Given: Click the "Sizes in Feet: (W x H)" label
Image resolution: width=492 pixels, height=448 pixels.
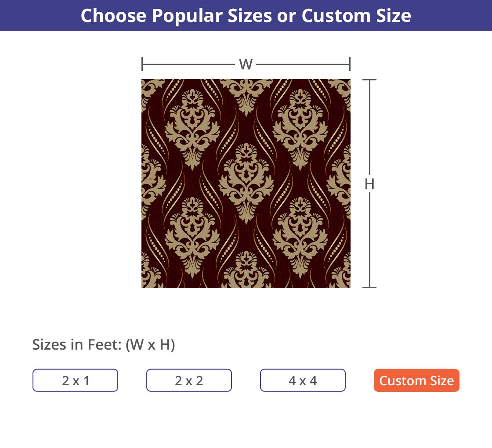Looking at the screenshot, I should [x=104, y=345].
